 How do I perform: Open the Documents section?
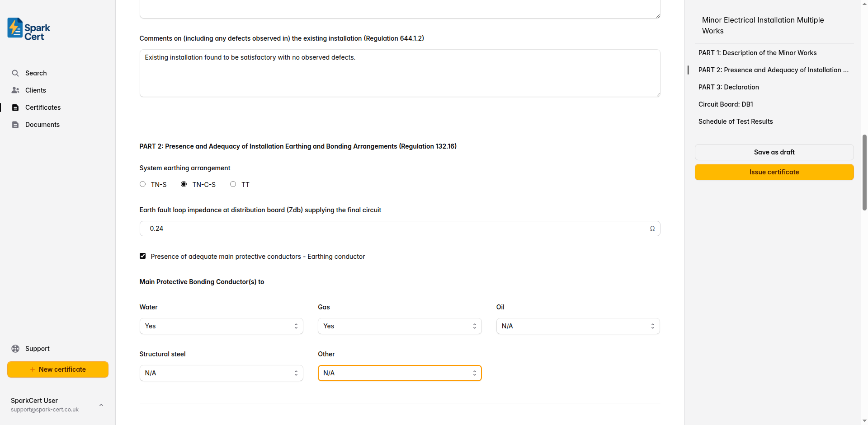click(x=42, y=125)
